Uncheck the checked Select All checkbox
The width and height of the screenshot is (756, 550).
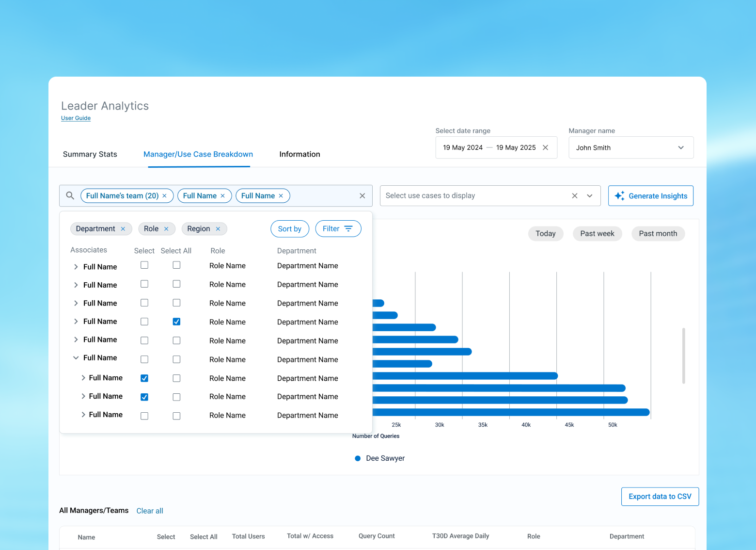(x=176, y=322)
